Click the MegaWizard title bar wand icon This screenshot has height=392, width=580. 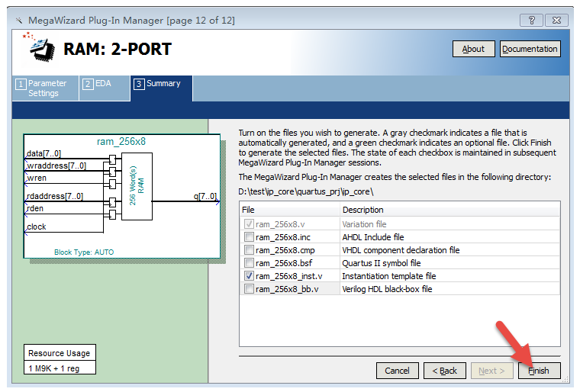point(19,21)
